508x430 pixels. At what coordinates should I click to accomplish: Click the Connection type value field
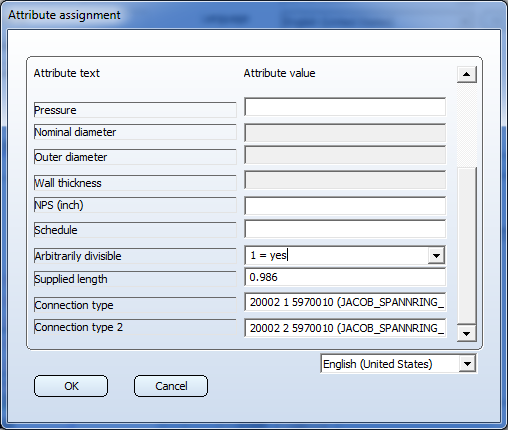click(345, 302)
